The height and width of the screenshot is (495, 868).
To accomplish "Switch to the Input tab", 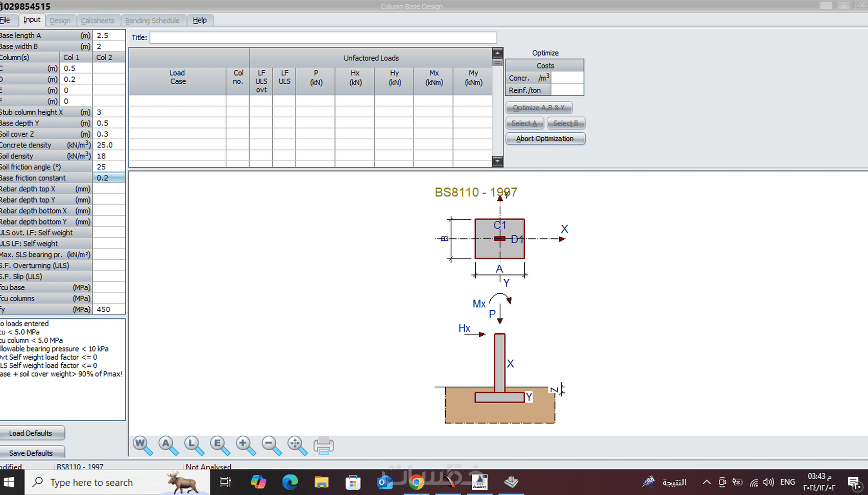I will point(32,19).
